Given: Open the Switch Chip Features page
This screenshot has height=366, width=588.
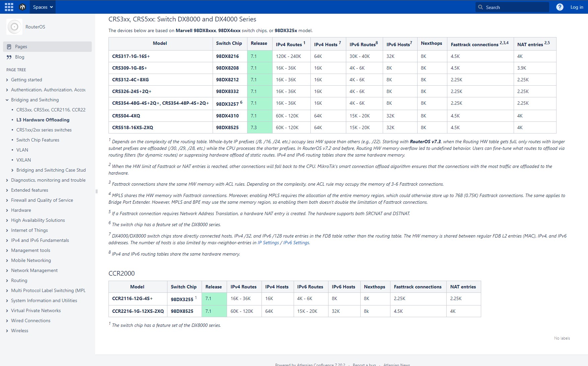Looking at the screenshot, I should point(38,140).
